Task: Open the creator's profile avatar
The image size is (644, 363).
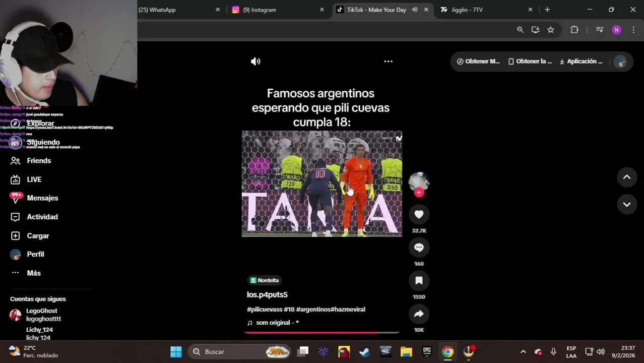Action: [x=419, y=181]
